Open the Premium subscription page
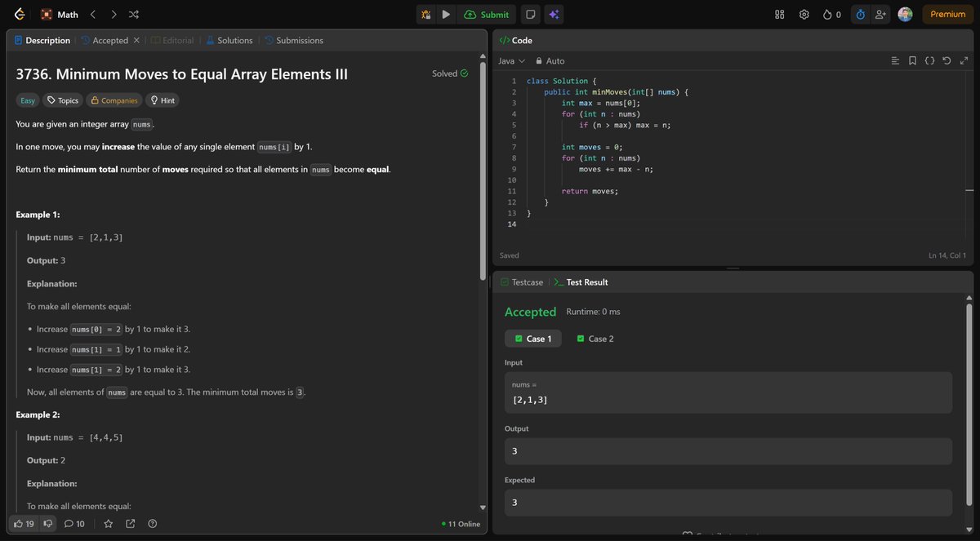The width and height of the screenshot is (980, 541). 947,14
